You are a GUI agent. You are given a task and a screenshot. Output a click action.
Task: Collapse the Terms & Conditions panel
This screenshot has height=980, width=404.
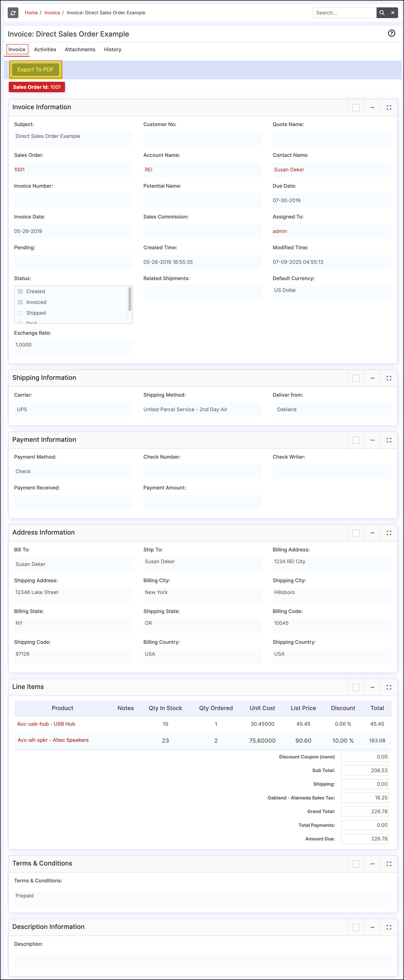tap(372, 864)
